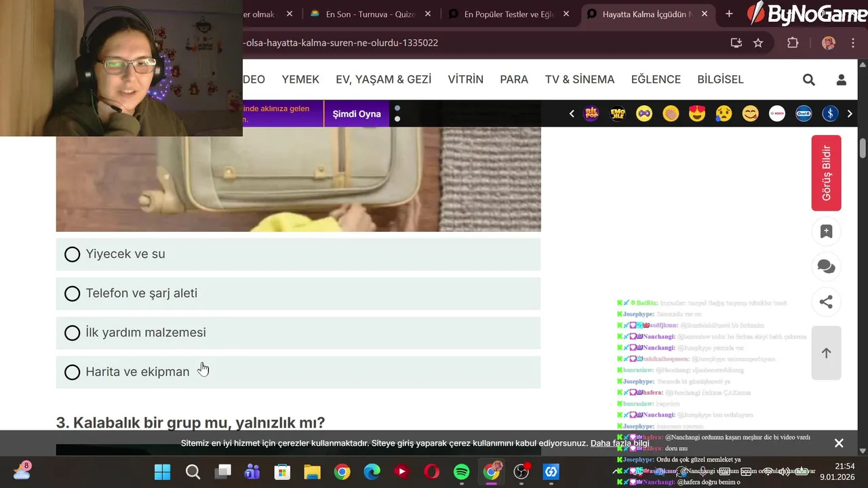868x488 pixels.
Task: Select the game controller emoji icon
Action: [x=644, y=114]
